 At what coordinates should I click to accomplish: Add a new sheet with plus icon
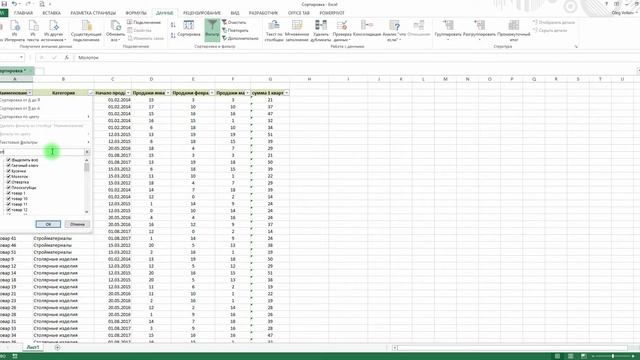(x=58, y=347)
